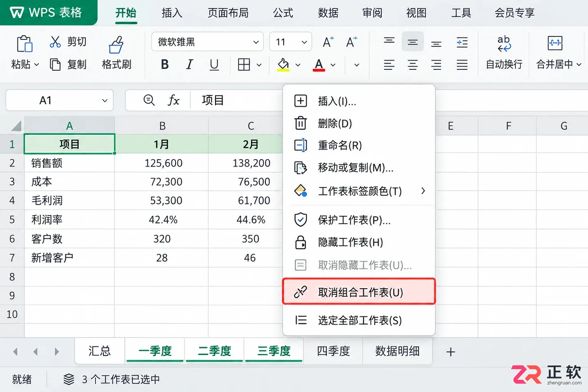Click the top vertical align icon
The width and height of the screenshot is (588, 392).
point(389,40)
